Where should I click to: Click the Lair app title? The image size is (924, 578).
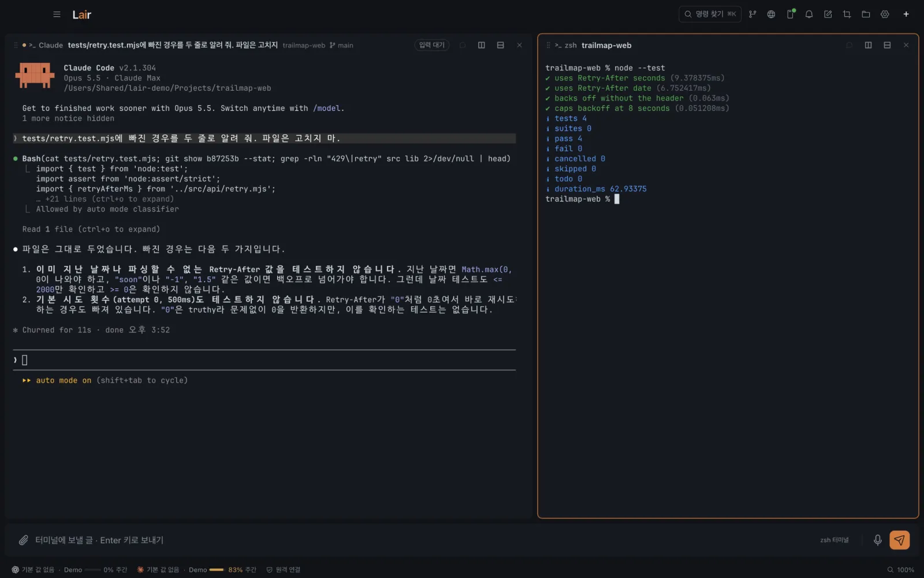tap(81, 14)
